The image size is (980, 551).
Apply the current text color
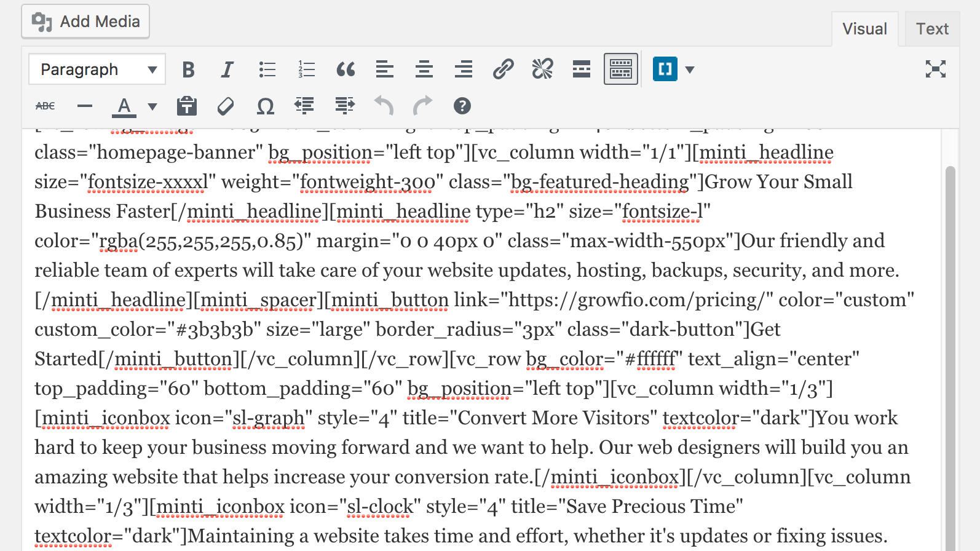[x=124, y=106]
